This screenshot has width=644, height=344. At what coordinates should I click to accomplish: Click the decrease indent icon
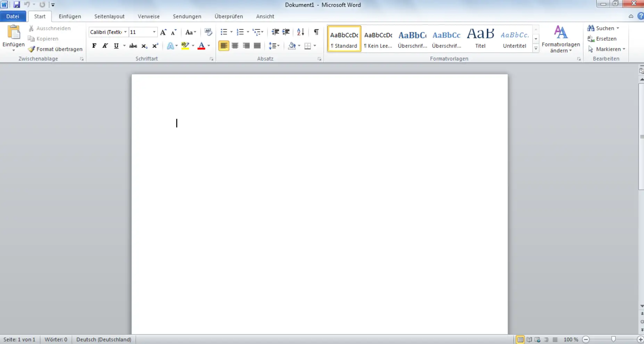[x=275, y=32]
